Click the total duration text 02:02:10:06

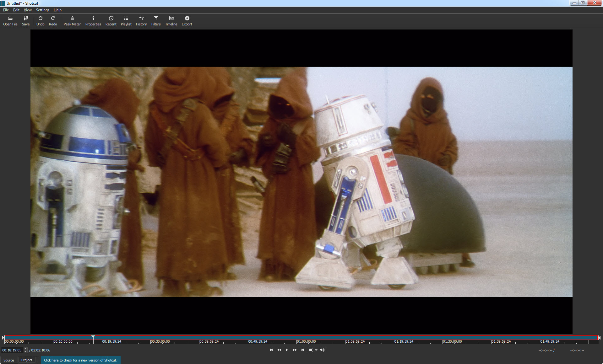[41, 350]
